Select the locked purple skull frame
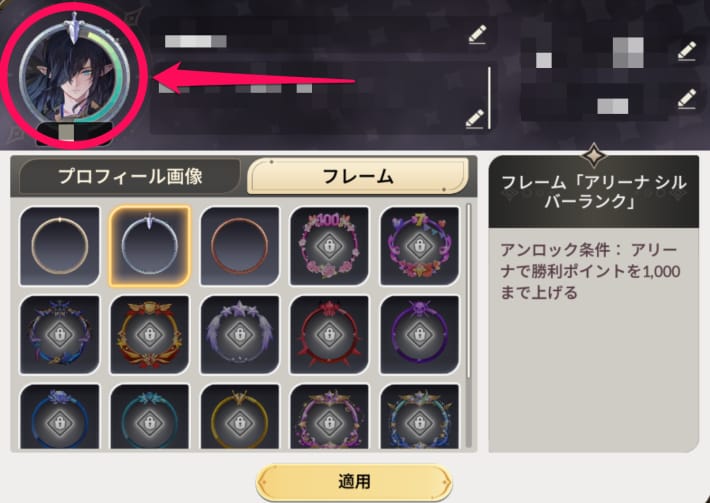 click(x=419, y=335)
